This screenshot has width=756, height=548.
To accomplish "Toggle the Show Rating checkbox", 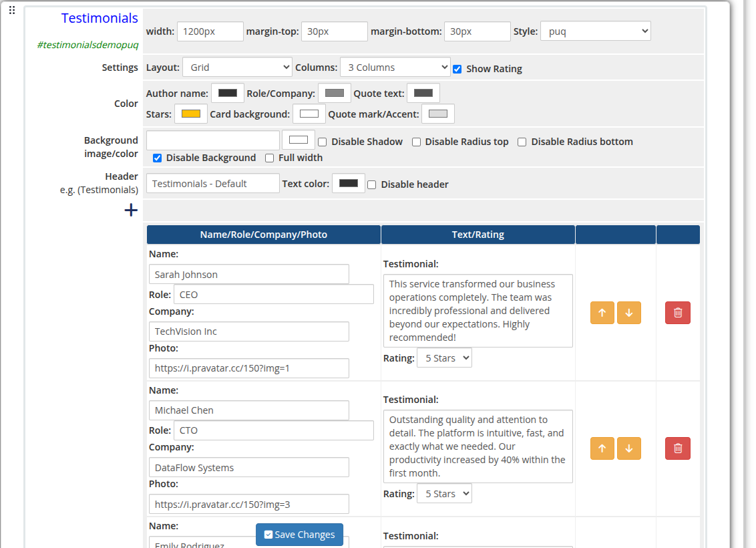I will pyautogui.click(x=457, y=69).
